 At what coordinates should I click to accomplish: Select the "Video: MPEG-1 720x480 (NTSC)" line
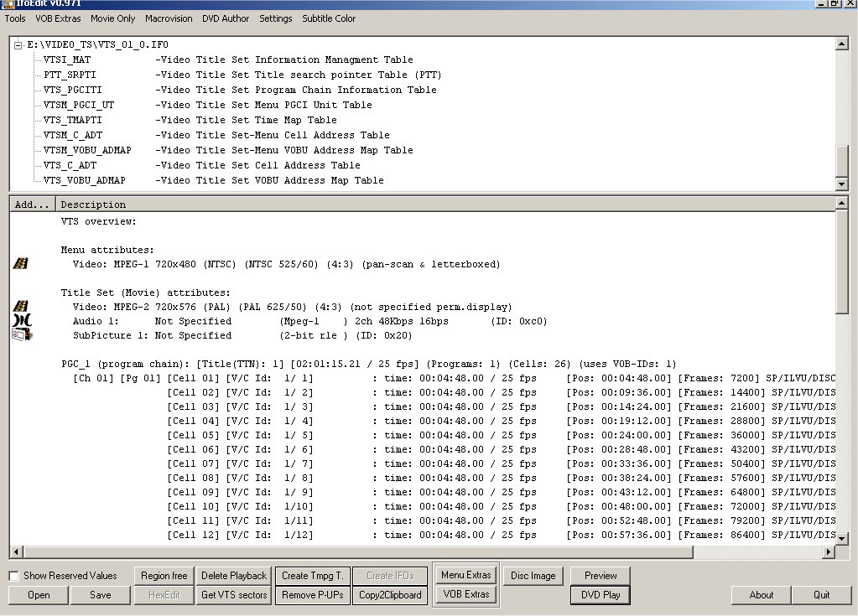coord(286,264)
